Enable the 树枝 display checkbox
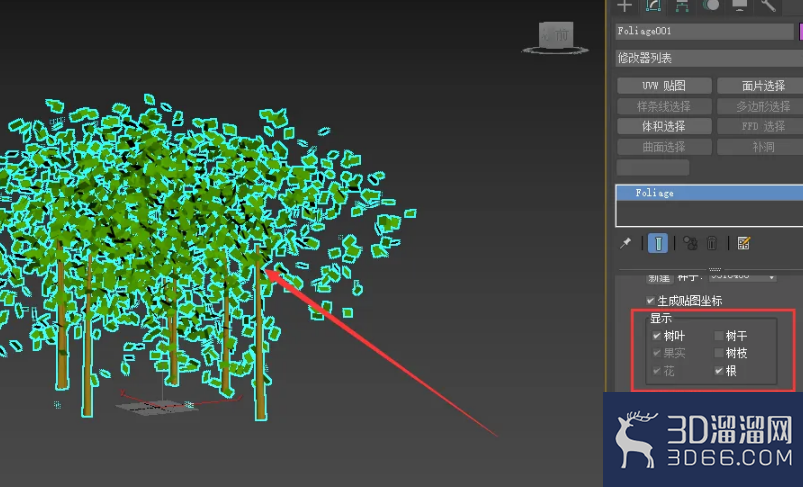Image resolution: width=803 pixels, height=487 pixels. pos(719,353)
